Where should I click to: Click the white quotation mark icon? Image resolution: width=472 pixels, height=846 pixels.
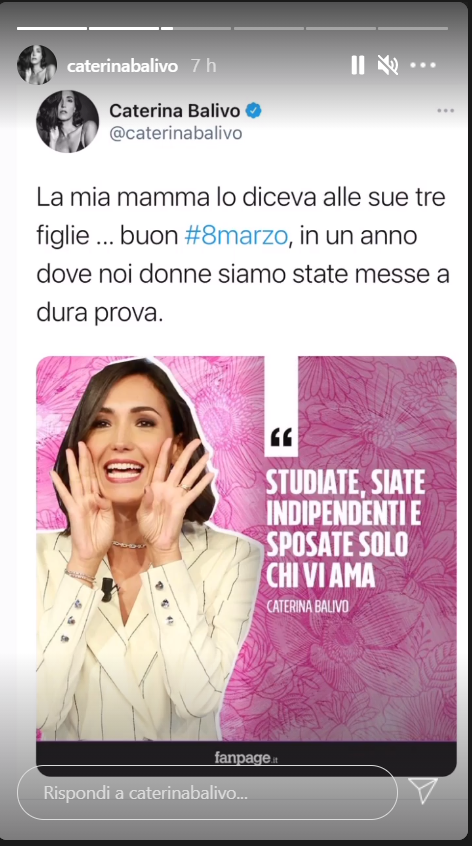[281, 437]
